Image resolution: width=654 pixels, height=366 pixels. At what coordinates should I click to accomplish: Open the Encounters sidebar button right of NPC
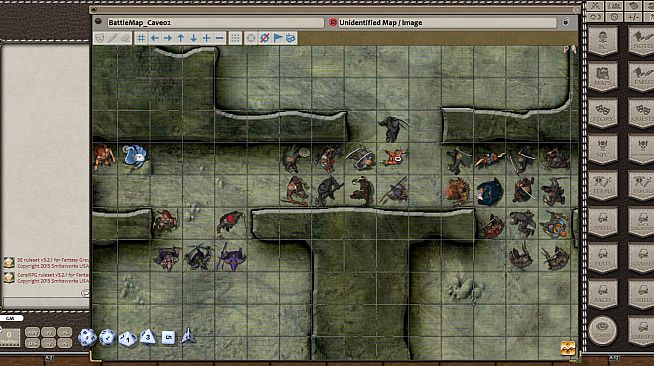tap(641, 149)
